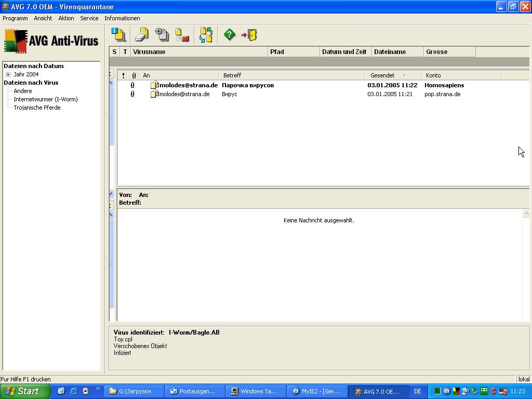Select Andere in virus tree
The height and width of the screenshot is (399, 532).
coord(23,91)
